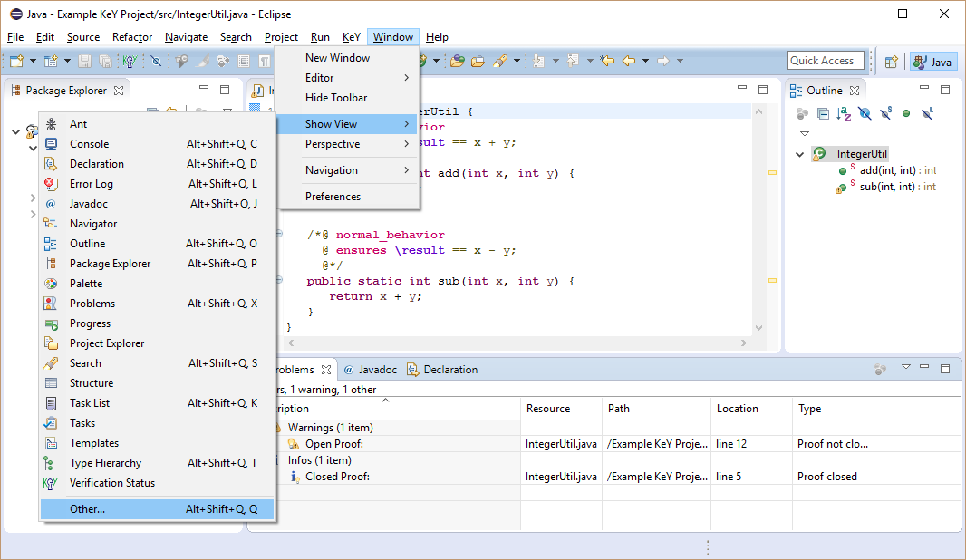Click the editor vertical scrollbar up arrow

click(x=759, y=111)
